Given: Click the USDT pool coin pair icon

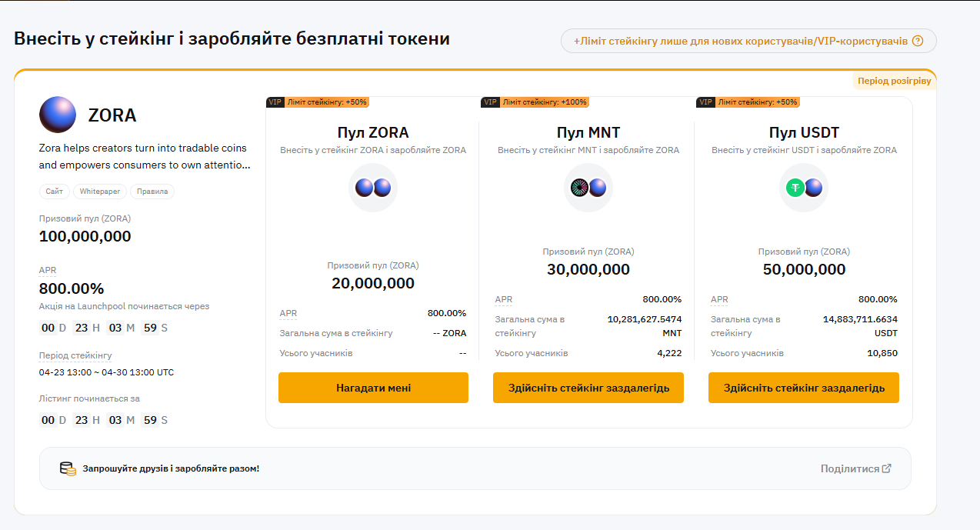Looking at the screenshot, I should point(804,188).
